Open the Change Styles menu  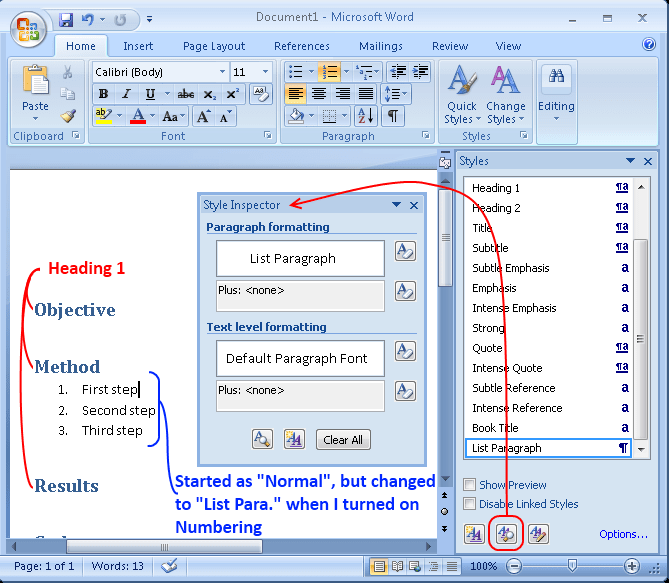506,94
